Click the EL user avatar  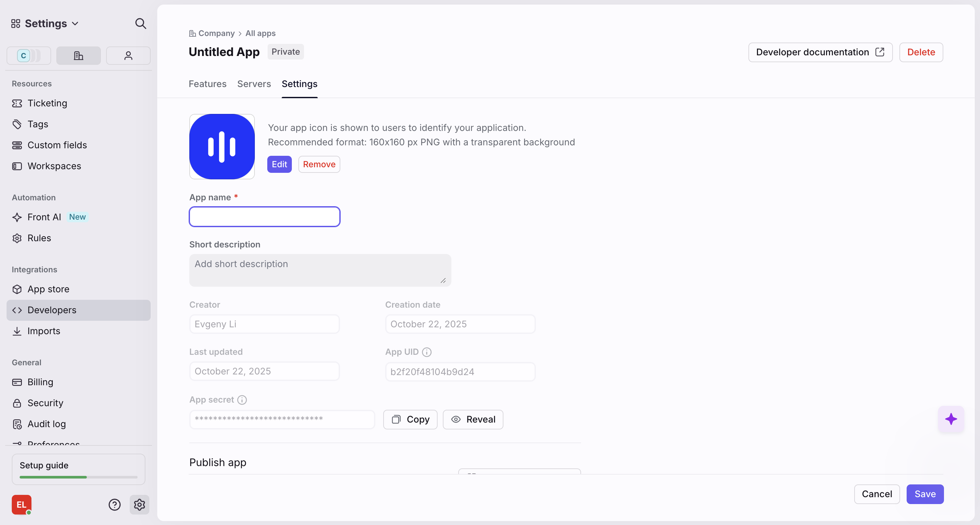(x=21, y=504)
